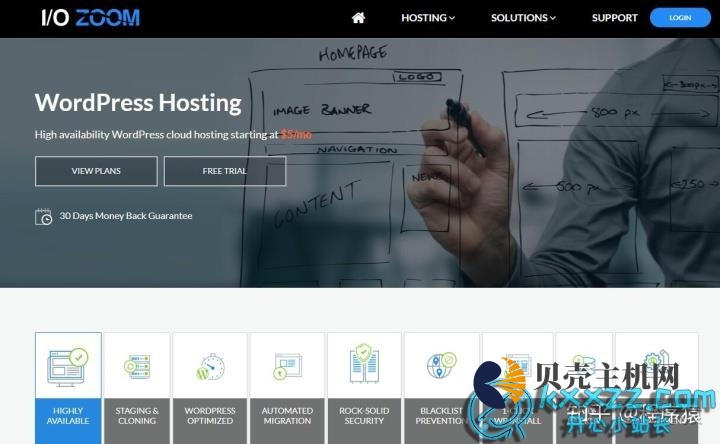Expand the Hosting dropdown menu
720x444 pixels.
[427, 18]
